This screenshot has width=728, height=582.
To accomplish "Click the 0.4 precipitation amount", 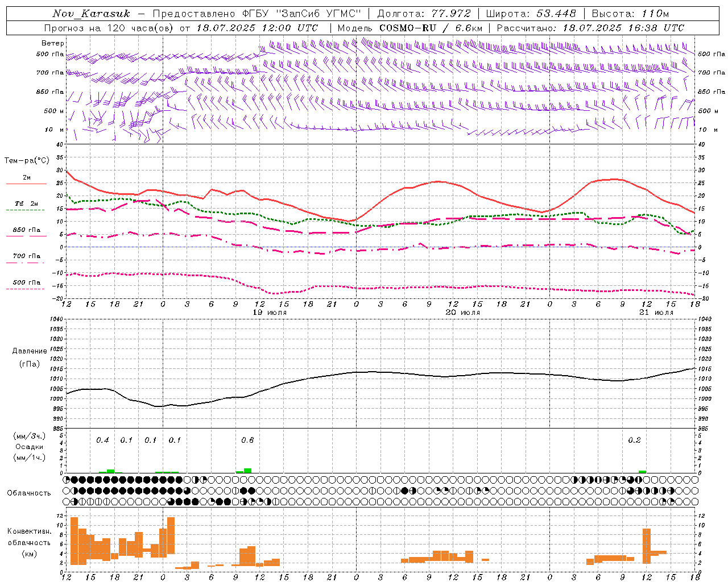I will [102, 440].
